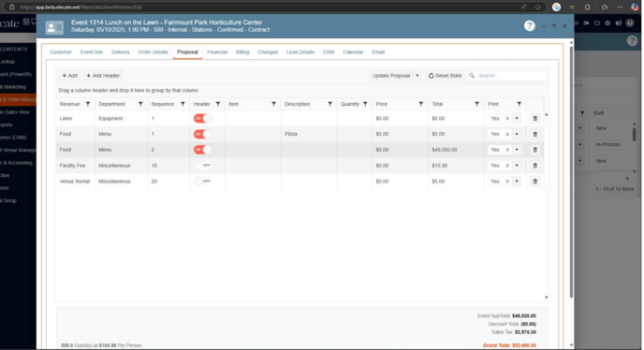Click the Add Header button
Image resolution: width=644 pixels, height=350 pixels.
click(103, 76)
